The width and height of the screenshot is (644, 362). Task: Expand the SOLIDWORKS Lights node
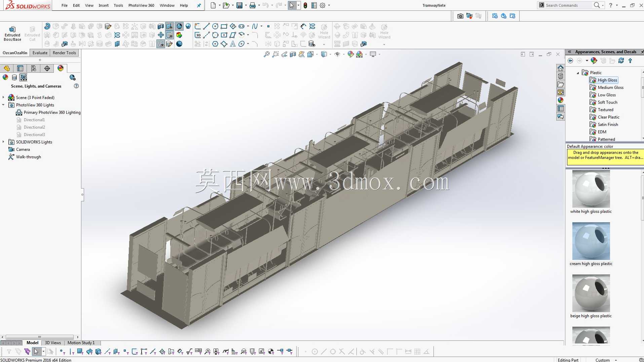[x=3, y=142]
